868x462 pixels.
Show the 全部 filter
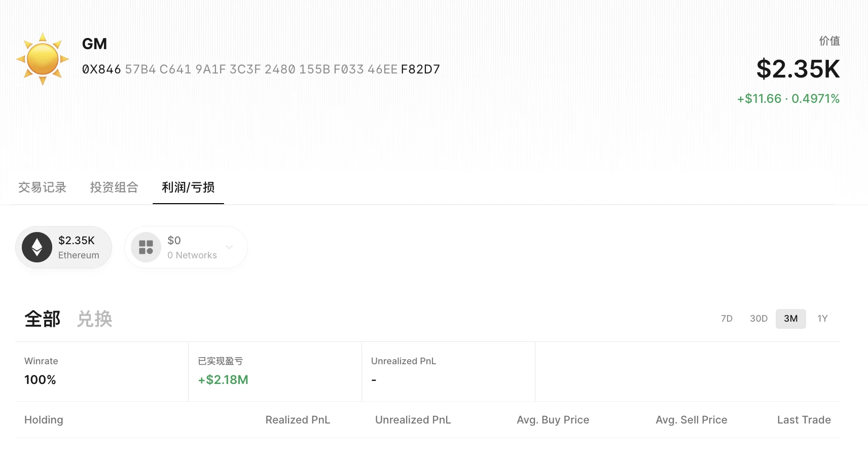click(x=43, y=319)
